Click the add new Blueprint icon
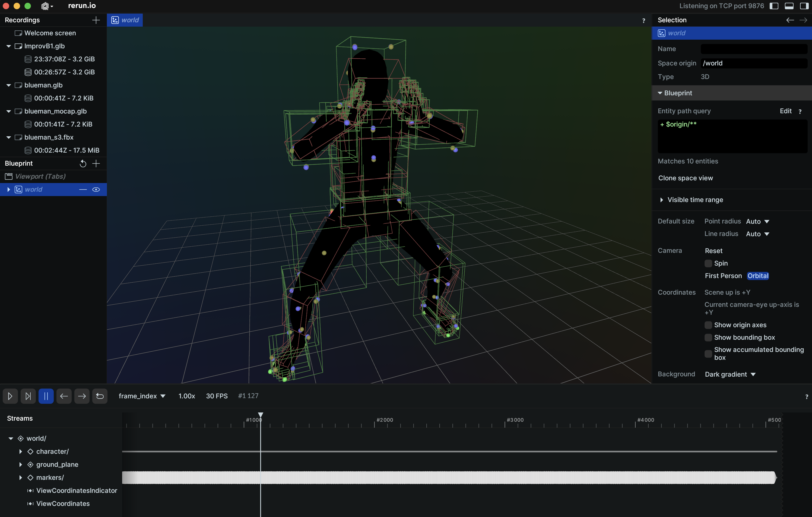This screenshot has height=517, width=812. [x=96, y=163]
